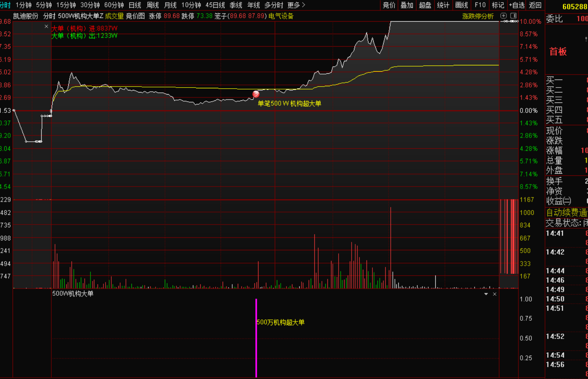Expand the 更多 periods menu
The image size is (588, 379).
click(x=296, y=5)
